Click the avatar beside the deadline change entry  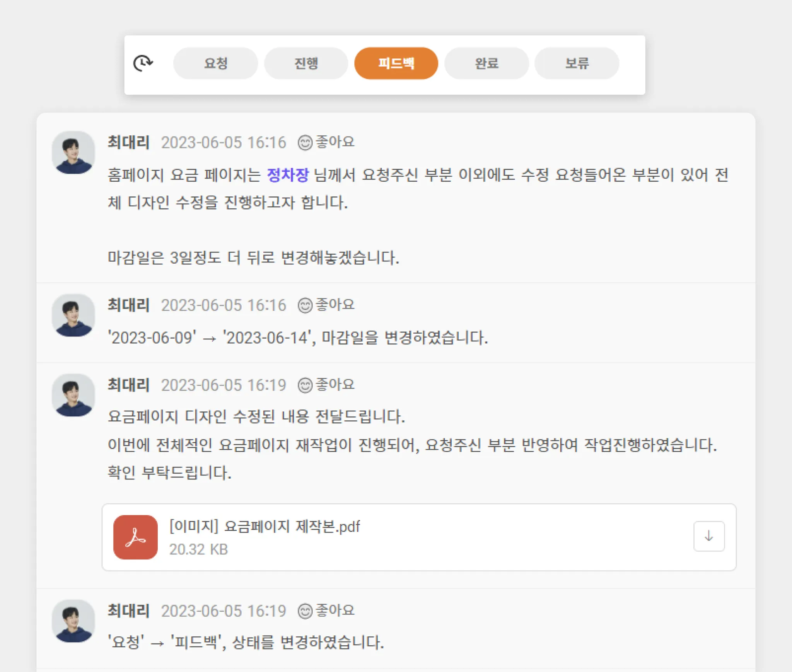pos(73,315)
